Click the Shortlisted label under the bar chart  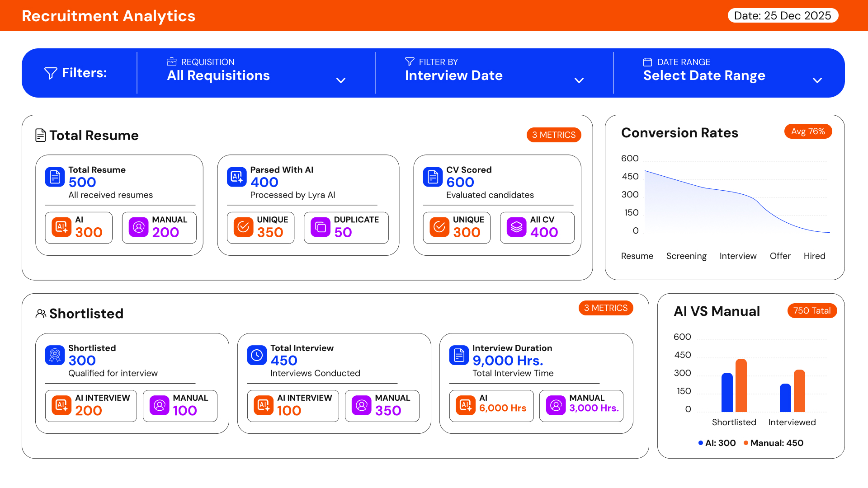pyautogui.click(x=734, y=422)
